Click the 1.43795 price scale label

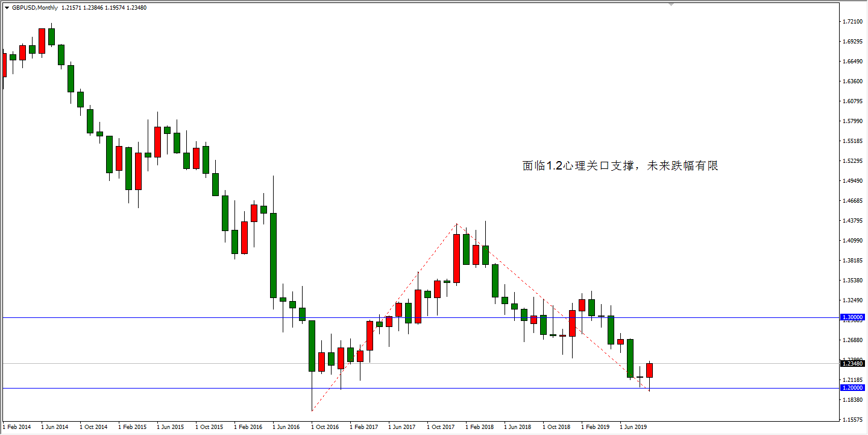[853, 220]
